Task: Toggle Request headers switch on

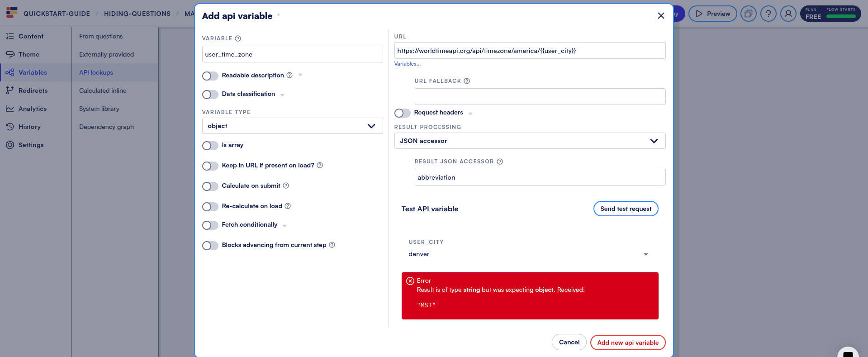Action: coord(402,113)
